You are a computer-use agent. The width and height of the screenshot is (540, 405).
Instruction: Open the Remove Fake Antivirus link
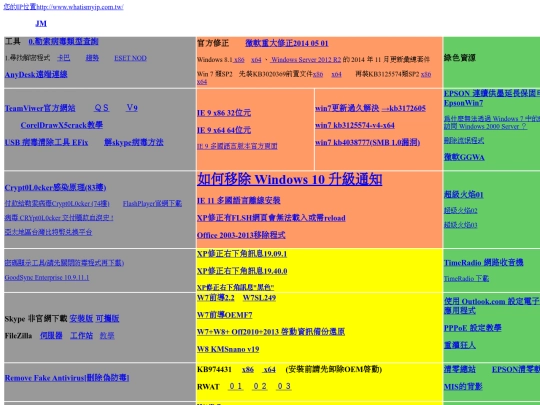pos(67,378)
